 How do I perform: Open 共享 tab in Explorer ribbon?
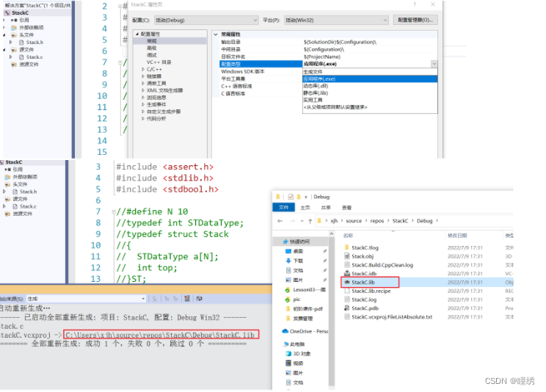(x=326, y=208)
